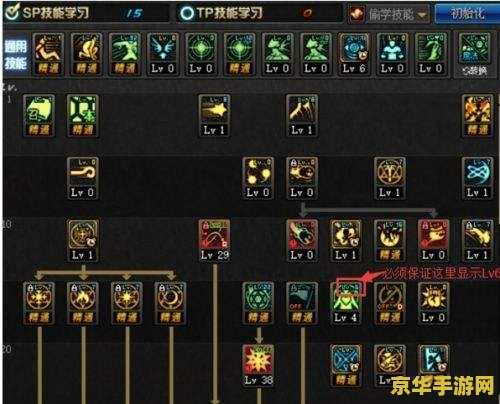Toggle the crossed-out circle skill marked OFF
The height and width of the screenshot is (404, 500).
389,303
